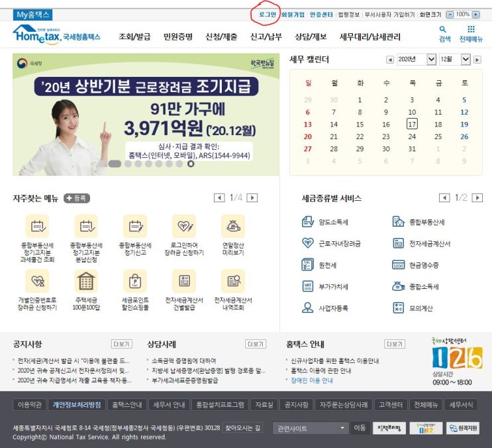The width and height of the screenshot is (492, 448).
Task: Open 종합부동산세 정기고지분 분납신청 icon
Action: point(86,226)
